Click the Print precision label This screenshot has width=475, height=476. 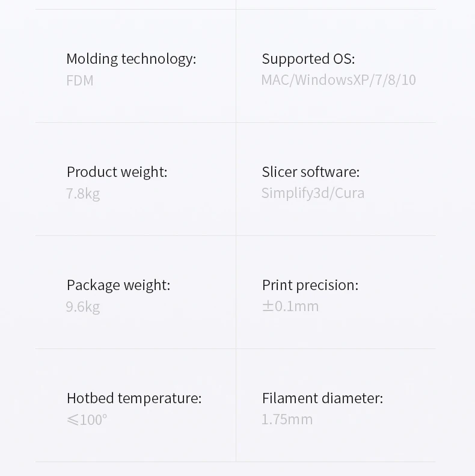coord(310,285)
